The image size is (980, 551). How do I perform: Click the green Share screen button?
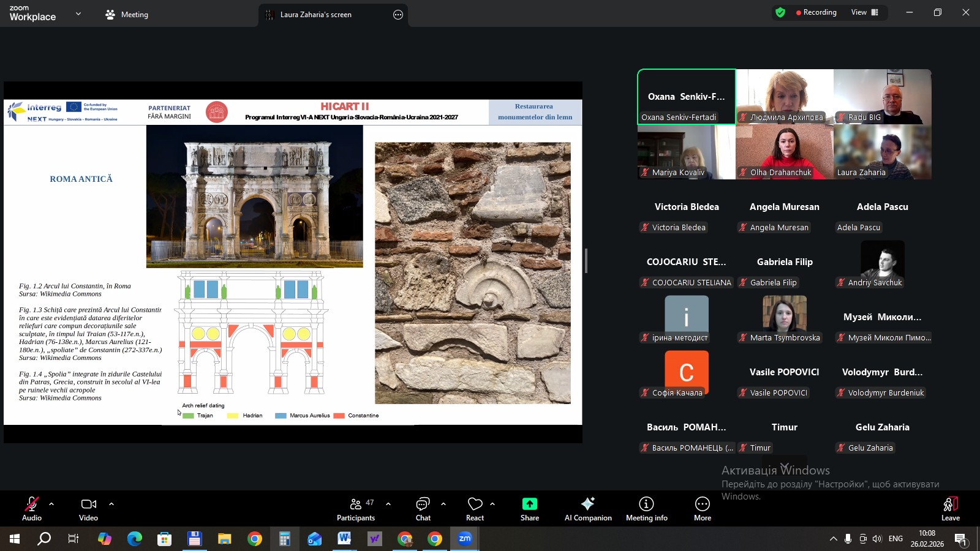(529, 508)
